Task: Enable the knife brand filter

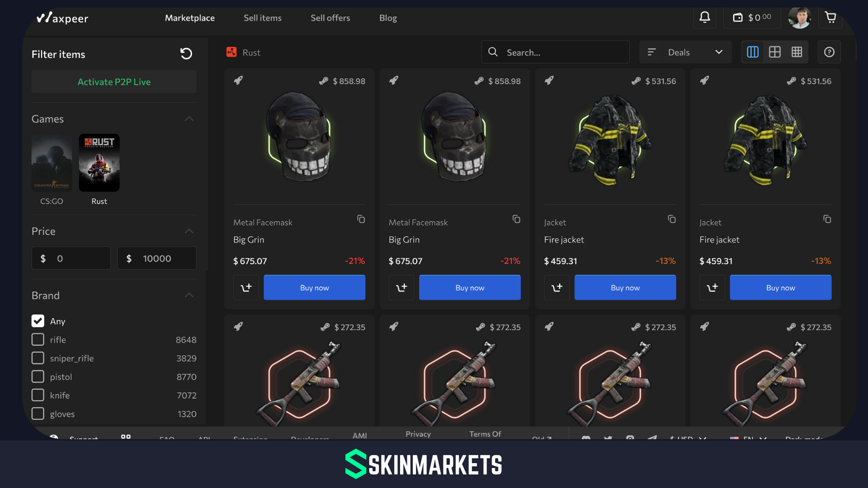Action: click(38, 395)
